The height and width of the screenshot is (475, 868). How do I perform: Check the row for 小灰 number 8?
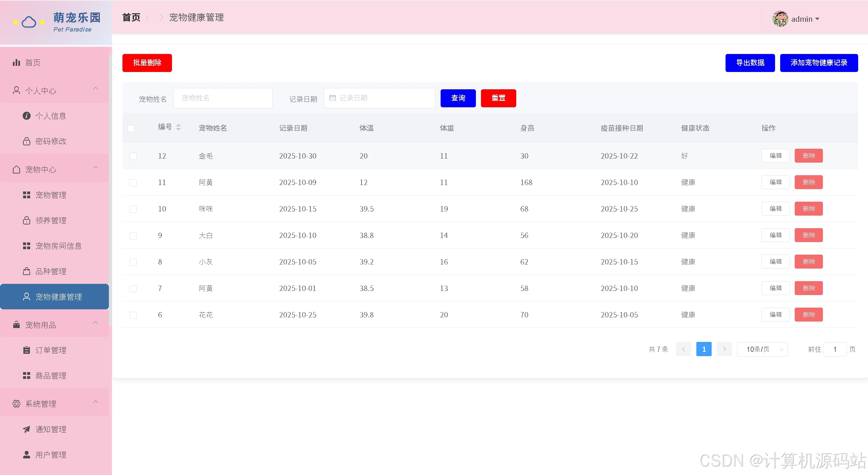point(133,262)
